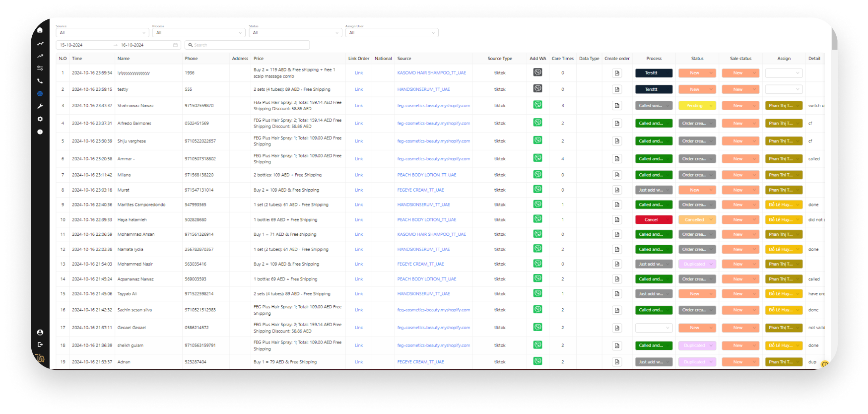This screenshot has width=868, height=414.
Task: Open Cancel process dropdown for Haya hatamleh
Action: click(x=654, y=219)
